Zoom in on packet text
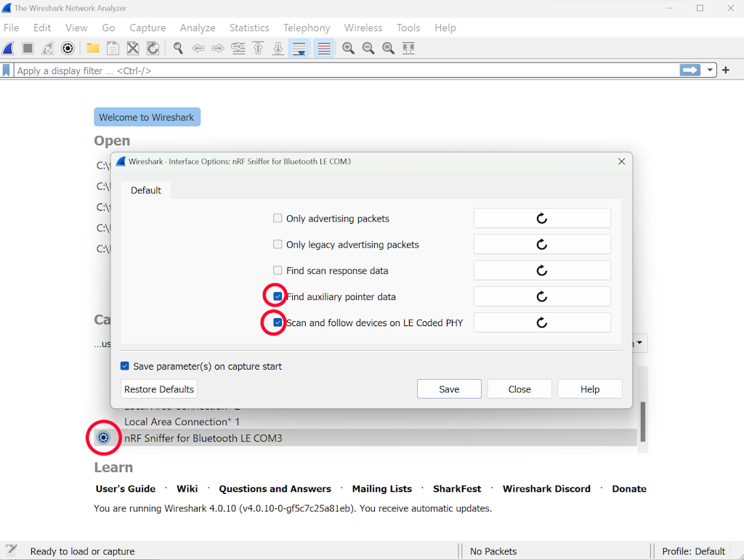This screenshot has height=560, width=744. [348, 48]
